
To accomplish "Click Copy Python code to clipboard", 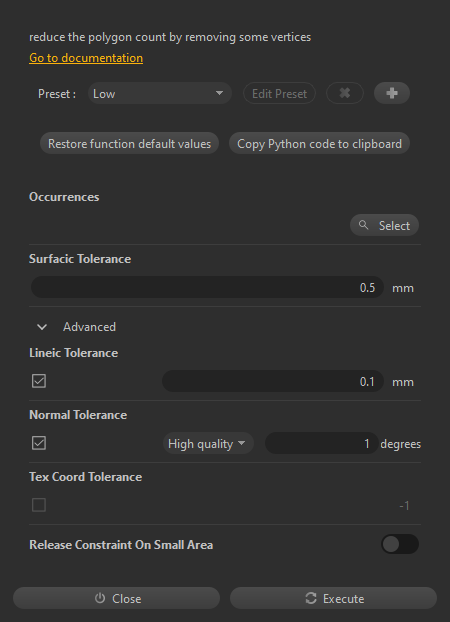I will 319,143.
